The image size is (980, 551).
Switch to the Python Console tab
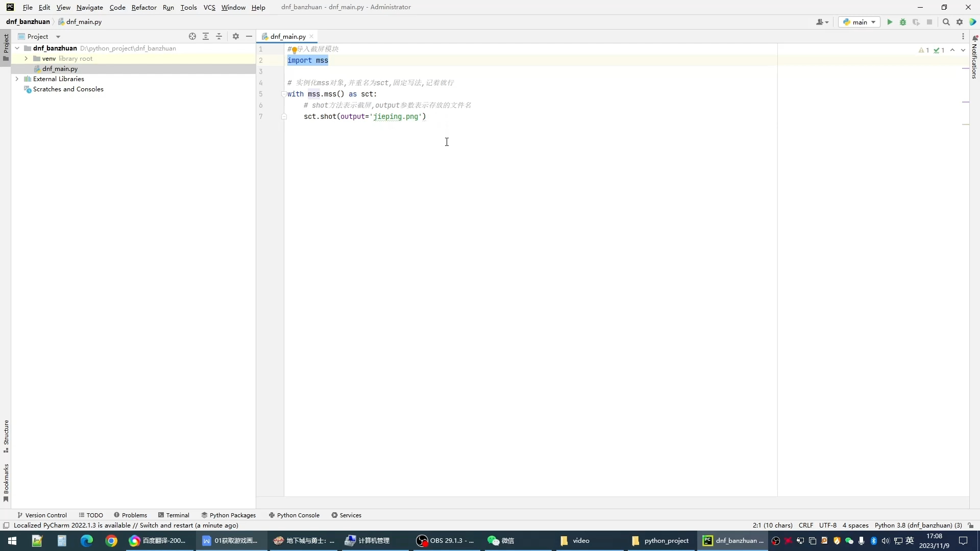(298, 515)
